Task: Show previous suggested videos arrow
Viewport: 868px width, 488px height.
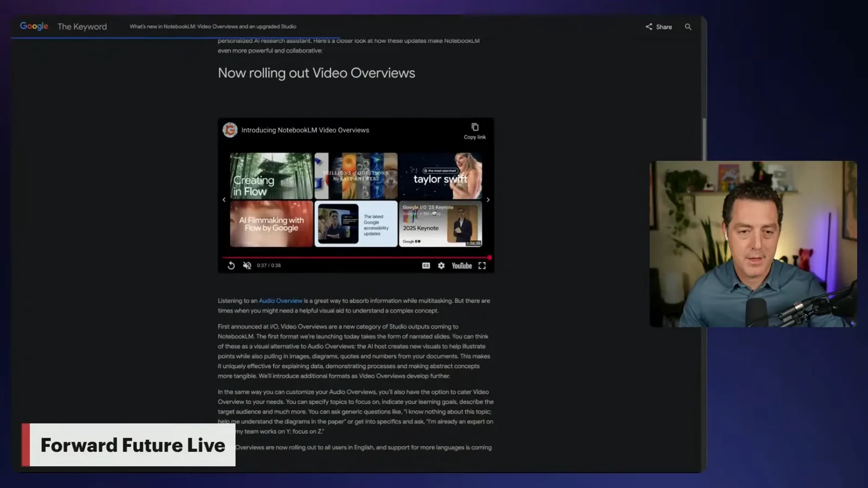Action: (x=224, y=200)
